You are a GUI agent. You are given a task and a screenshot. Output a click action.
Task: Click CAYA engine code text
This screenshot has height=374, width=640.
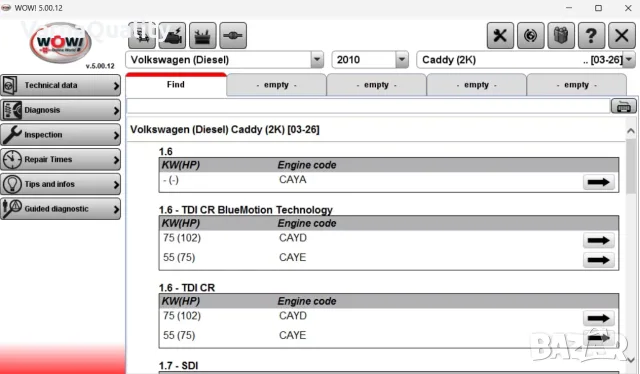(x=293, y=180)
